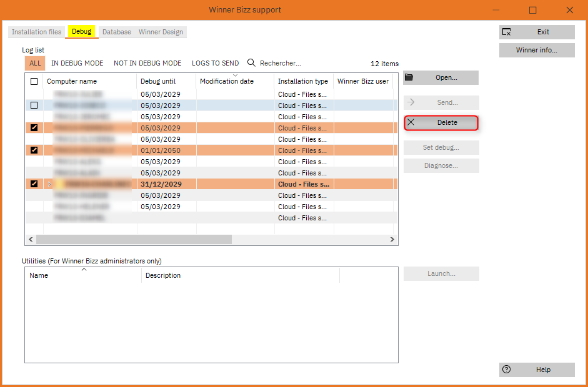Tick the empty checkbox in the light-blue hovered row

[x=34, y=105]
